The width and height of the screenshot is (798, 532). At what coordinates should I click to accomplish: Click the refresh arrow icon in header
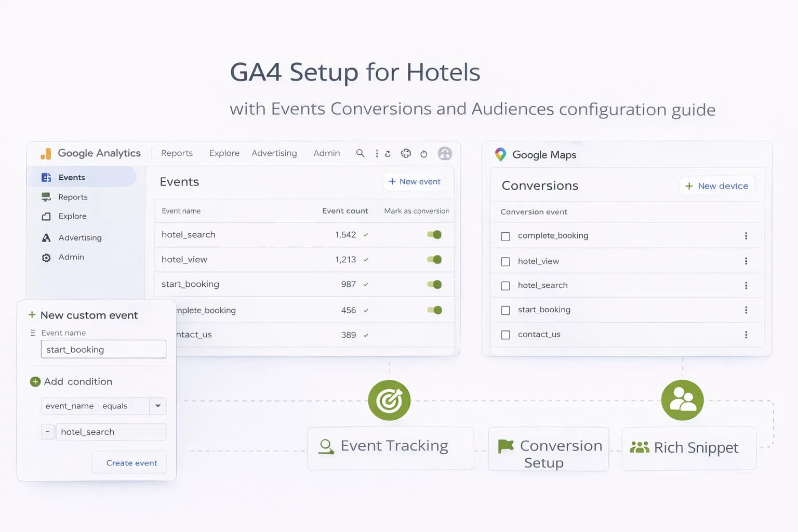click(388, 154)
